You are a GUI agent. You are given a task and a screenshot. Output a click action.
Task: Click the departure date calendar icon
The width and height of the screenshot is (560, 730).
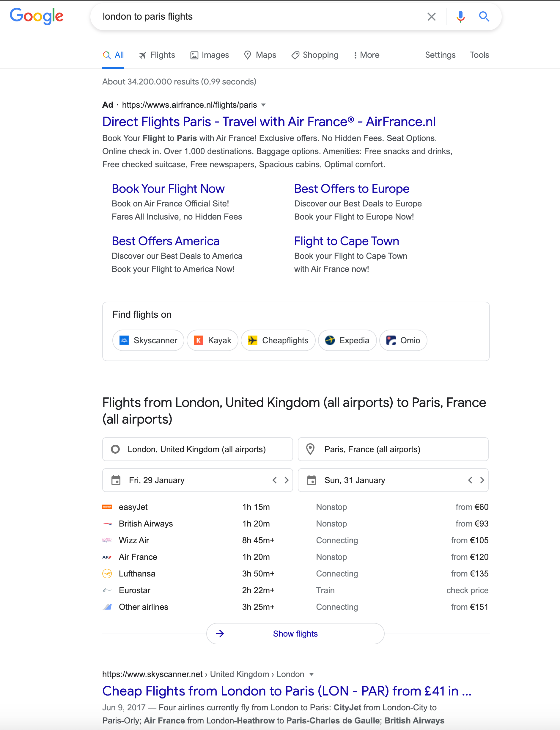coord(116,480)
